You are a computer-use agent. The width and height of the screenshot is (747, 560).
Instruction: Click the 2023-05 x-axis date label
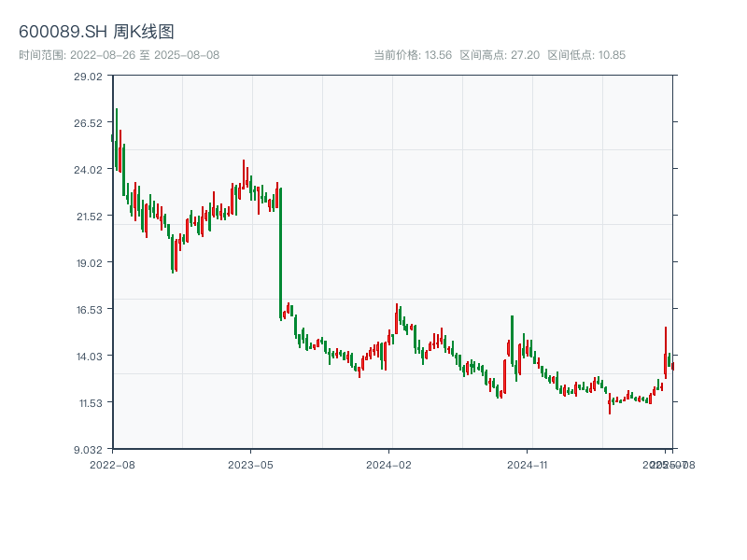250,464
